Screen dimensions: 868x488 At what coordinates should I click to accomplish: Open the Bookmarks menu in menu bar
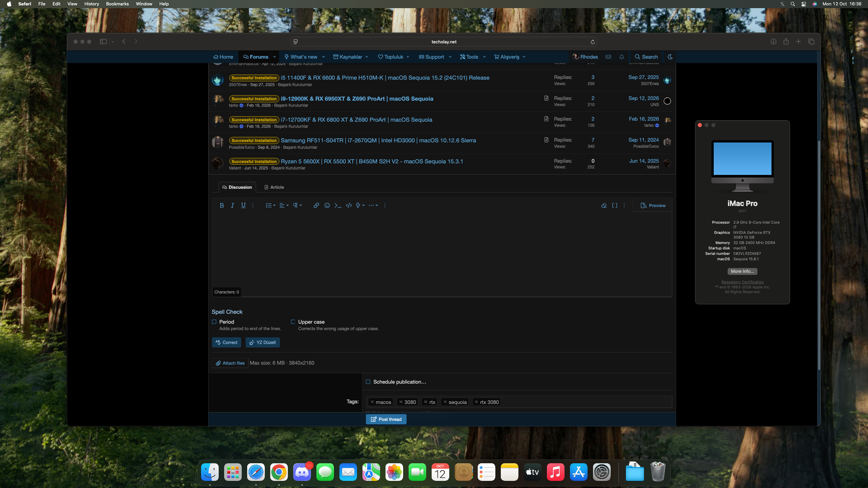[x=117, y=4]
